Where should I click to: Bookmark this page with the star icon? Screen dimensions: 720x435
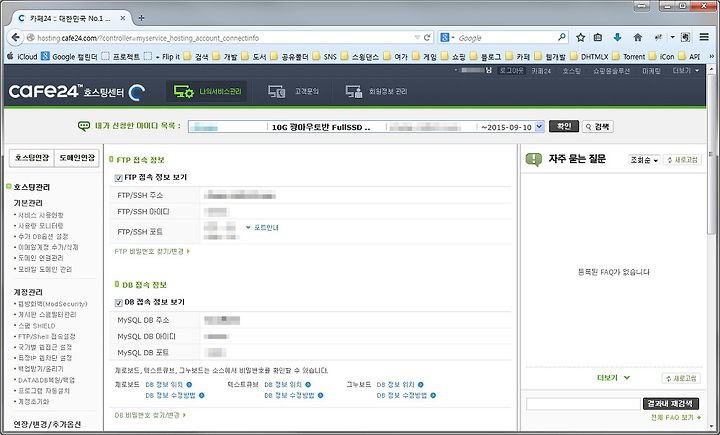tap(580, 37)
